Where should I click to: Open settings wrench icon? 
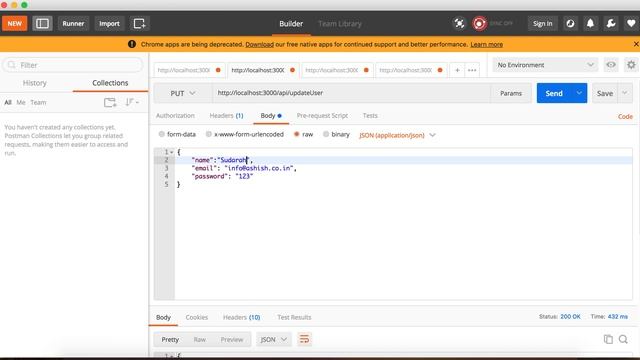611,23
